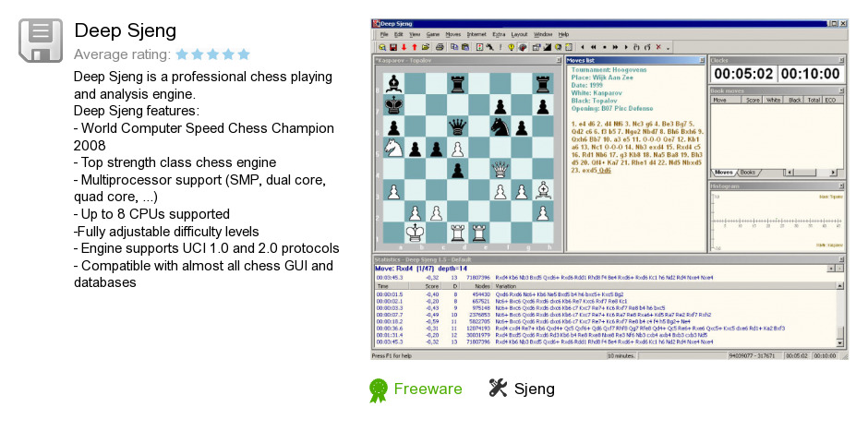Open the Extra menu

coord(499,34)
